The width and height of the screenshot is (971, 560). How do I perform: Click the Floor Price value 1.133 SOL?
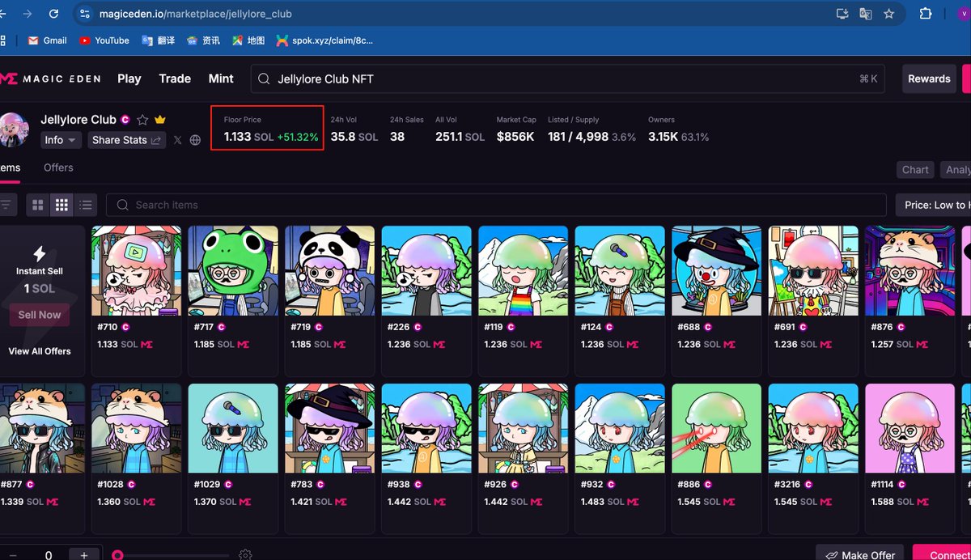pyautogui.click(x=248, y=138)
